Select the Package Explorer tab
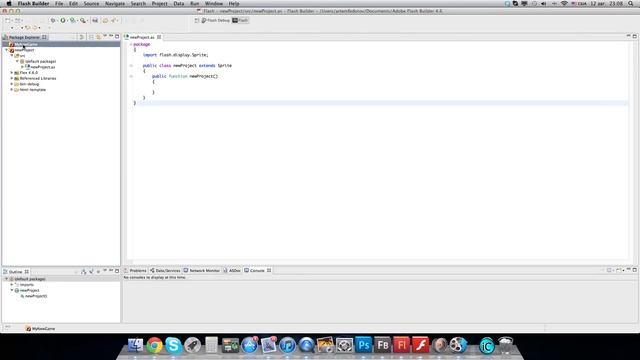 pos(24,37)
